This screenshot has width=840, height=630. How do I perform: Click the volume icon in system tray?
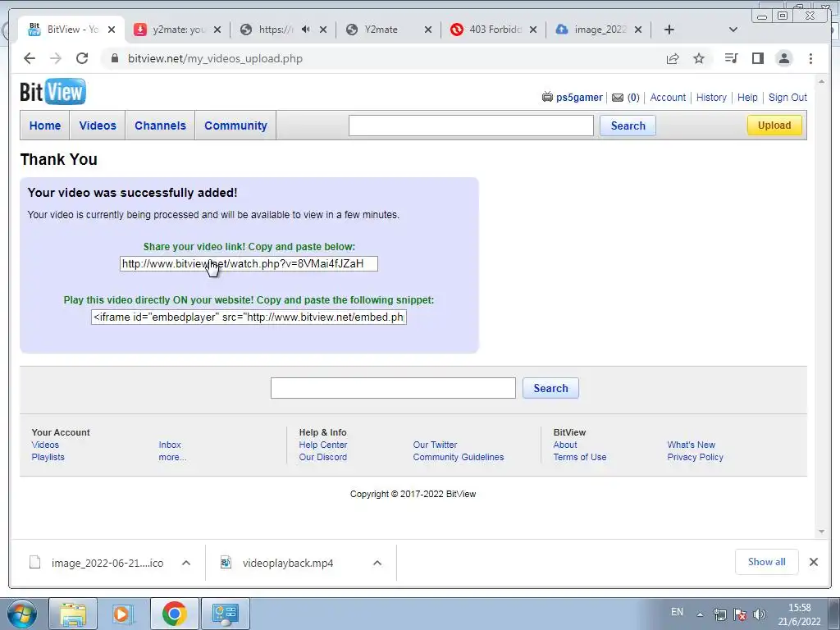pos(759,614)
